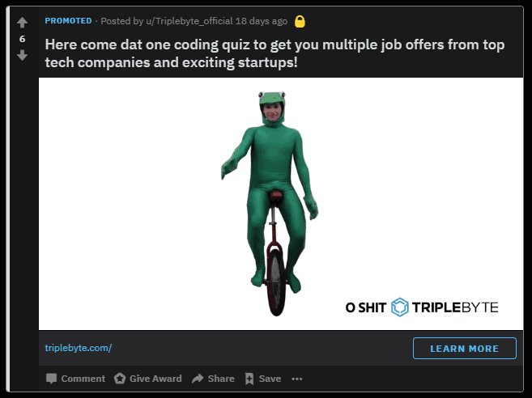Downvote the Triplebyte promoted post
Screen dimensions: 532x398
tap(22, 55)
